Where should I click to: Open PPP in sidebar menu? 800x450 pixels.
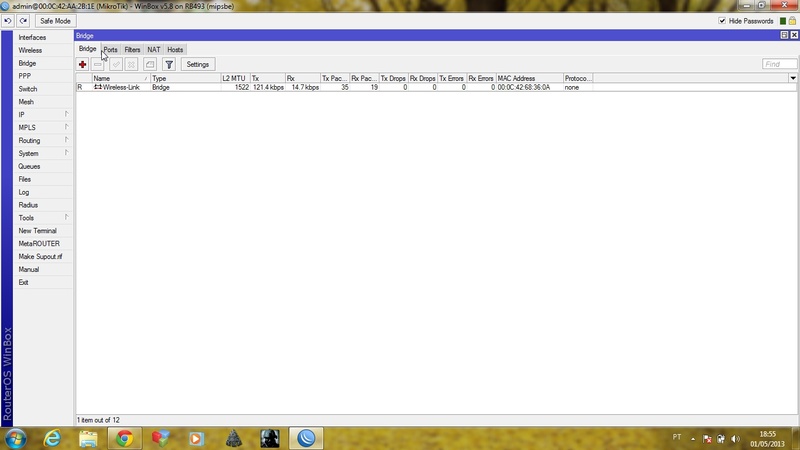coord(43,76)
